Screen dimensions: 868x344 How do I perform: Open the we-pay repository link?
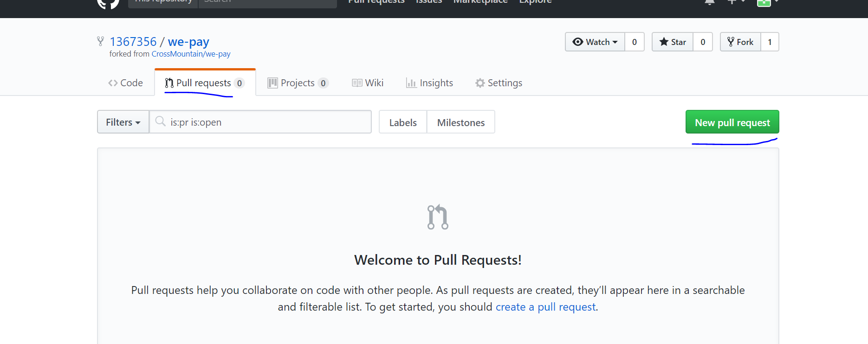point(188,42)
